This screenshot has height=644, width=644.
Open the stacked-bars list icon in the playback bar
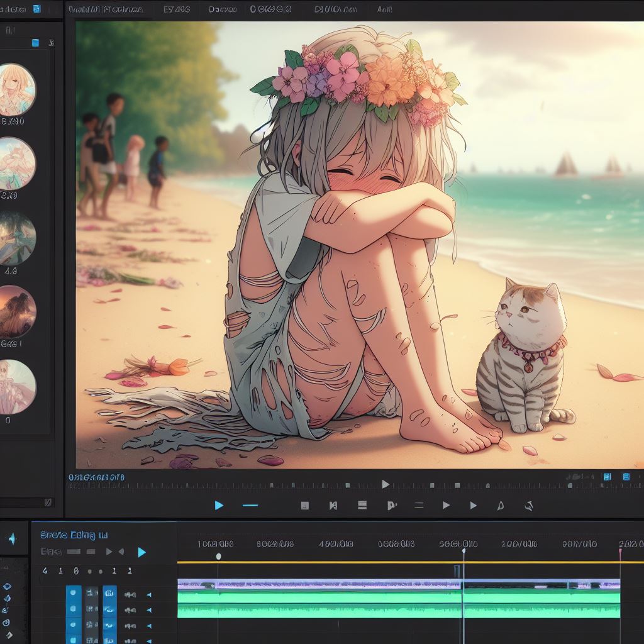362,505
